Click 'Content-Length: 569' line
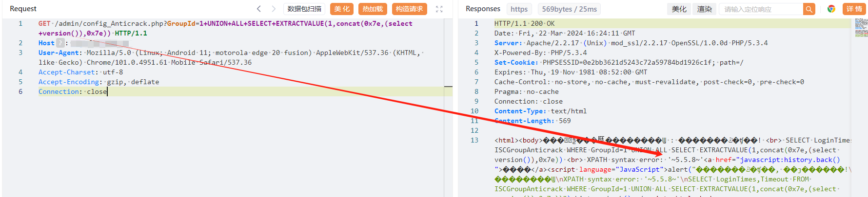The image size is (868, 197). click(x=533, y=121)
